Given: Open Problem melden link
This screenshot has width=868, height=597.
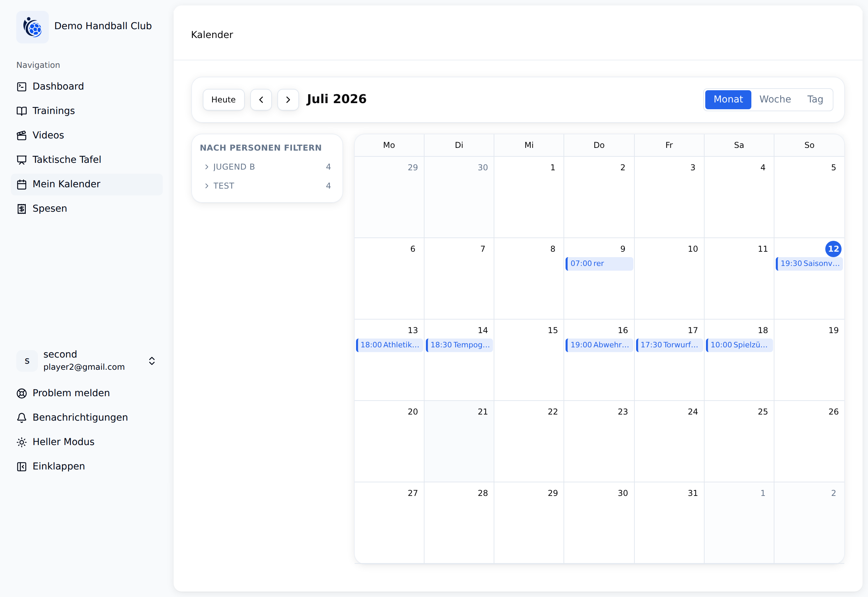Looking at the screenshot, I should [87, 393].
